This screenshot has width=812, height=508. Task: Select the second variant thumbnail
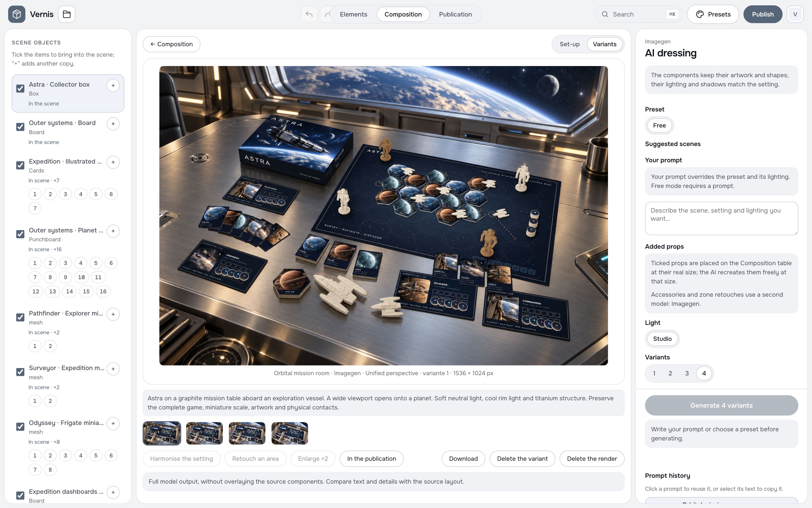pyautogui.click(x=204, y=433)
